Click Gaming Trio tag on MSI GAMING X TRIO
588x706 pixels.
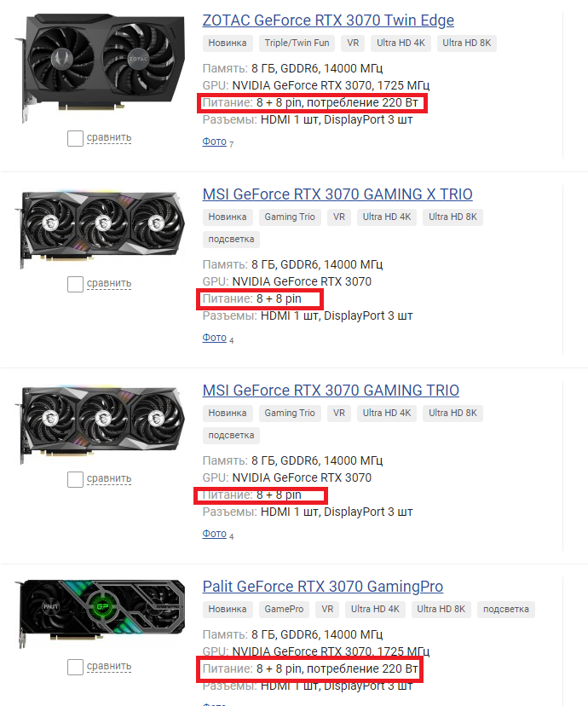click(290, 217)
